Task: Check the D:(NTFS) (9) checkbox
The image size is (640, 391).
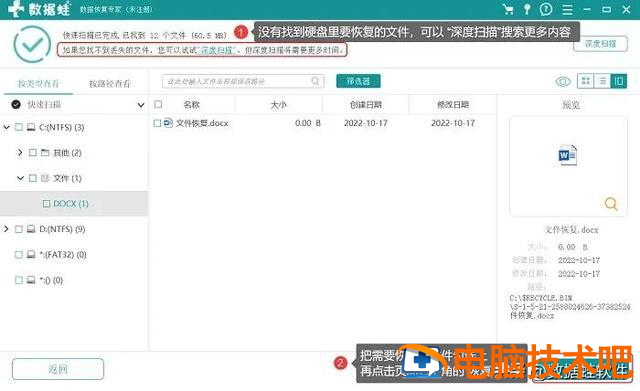Action: (19, 229)
